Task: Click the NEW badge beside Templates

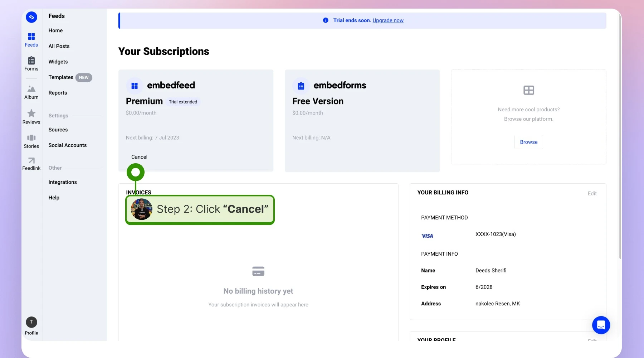Action: (x=84, y=78)
